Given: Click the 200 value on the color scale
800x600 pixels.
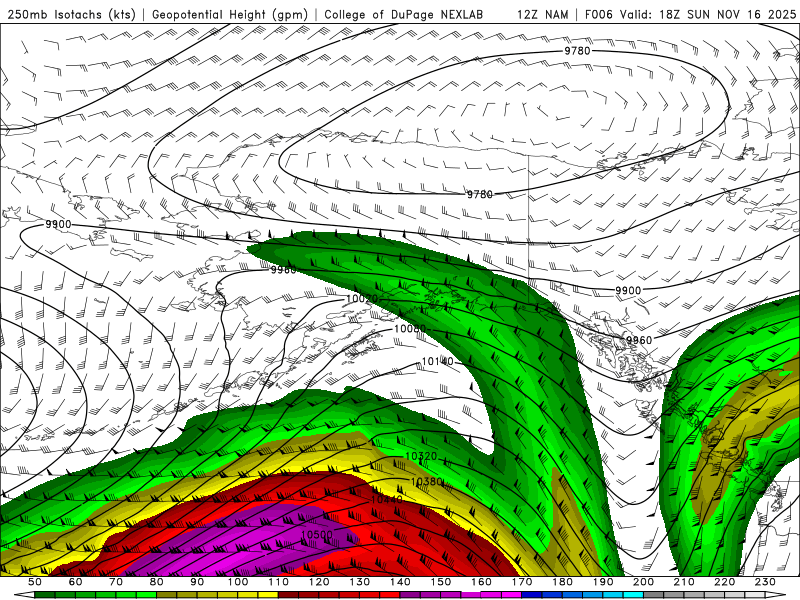Looking at the screenshot, I should 643,582.
